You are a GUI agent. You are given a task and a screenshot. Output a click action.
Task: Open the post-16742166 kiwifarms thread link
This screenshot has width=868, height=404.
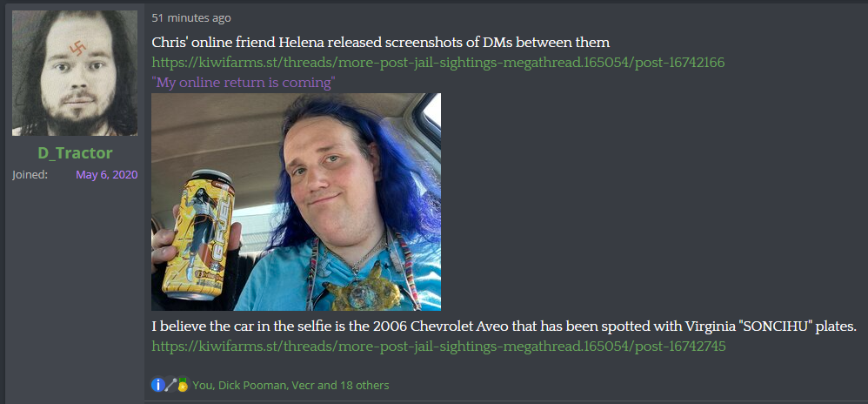point(437,63)
